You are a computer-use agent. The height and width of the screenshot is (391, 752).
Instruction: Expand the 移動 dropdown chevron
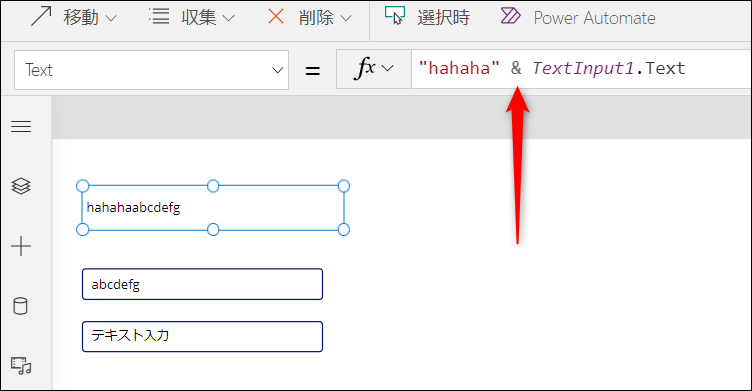point(111,19)
